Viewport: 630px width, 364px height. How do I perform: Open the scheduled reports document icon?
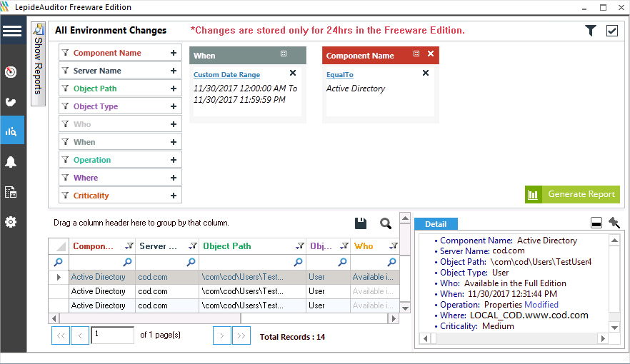(x=11, y=192)
